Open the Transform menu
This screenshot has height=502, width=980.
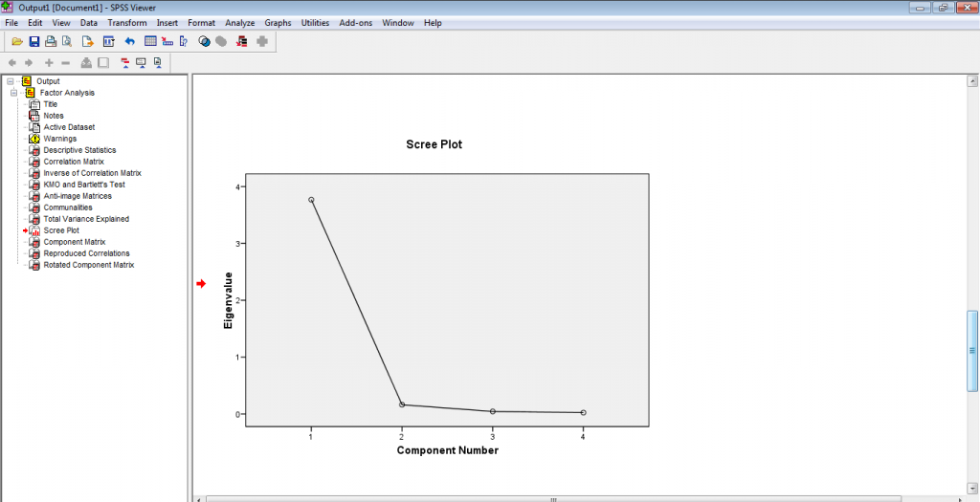(x=127, y=22)
